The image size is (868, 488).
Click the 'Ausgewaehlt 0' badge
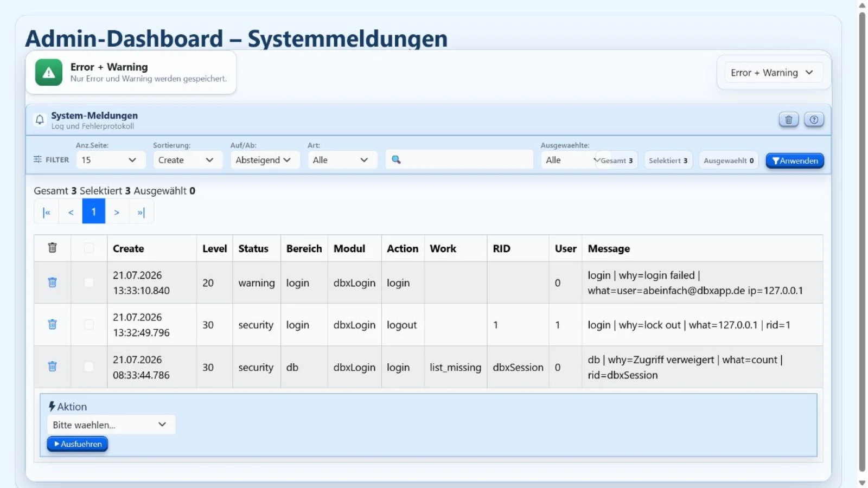coord(729,160)
